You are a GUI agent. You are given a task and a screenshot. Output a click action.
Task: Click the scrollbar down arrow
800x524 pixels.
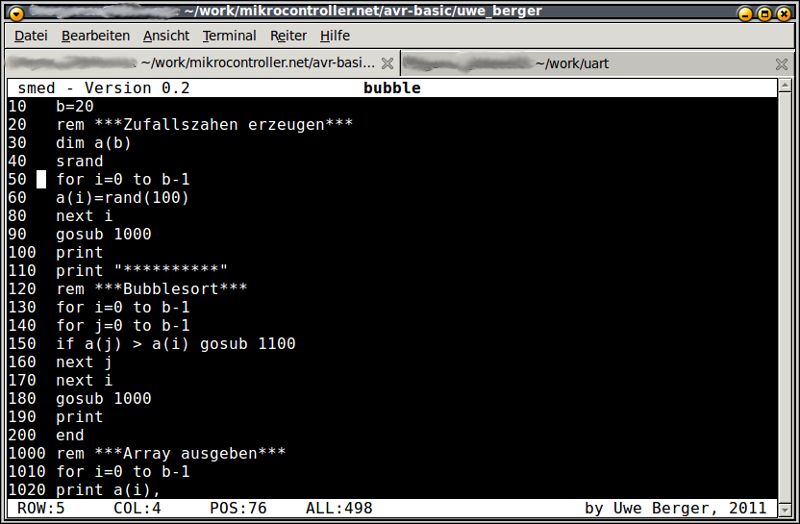tap(785, 509)
